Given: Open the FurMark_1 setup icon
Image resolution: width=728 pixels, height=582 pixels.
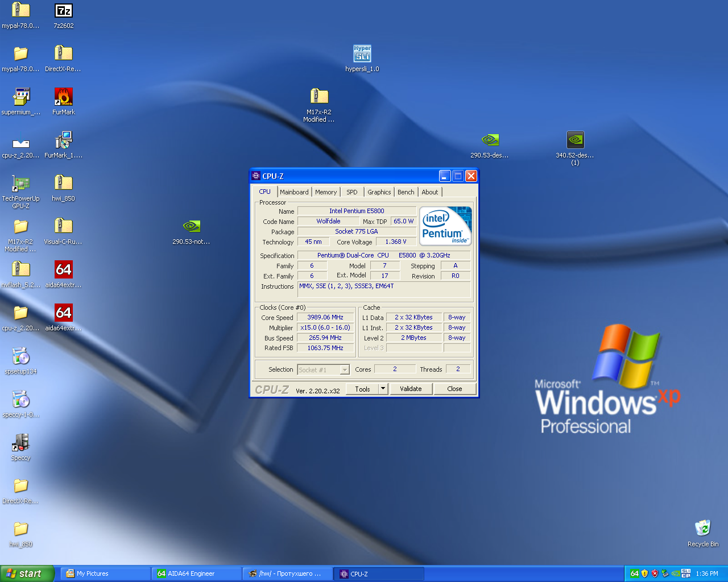Looking at the screenshot, I should pos(64,140).
